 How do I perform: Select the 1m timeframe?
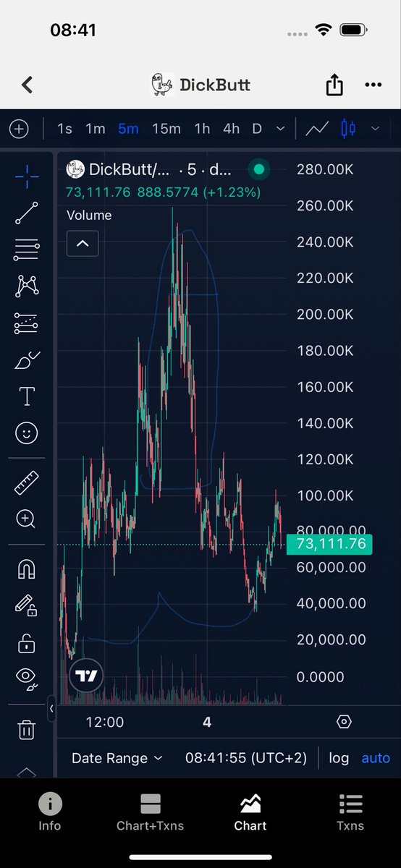[x=96, y=129]
